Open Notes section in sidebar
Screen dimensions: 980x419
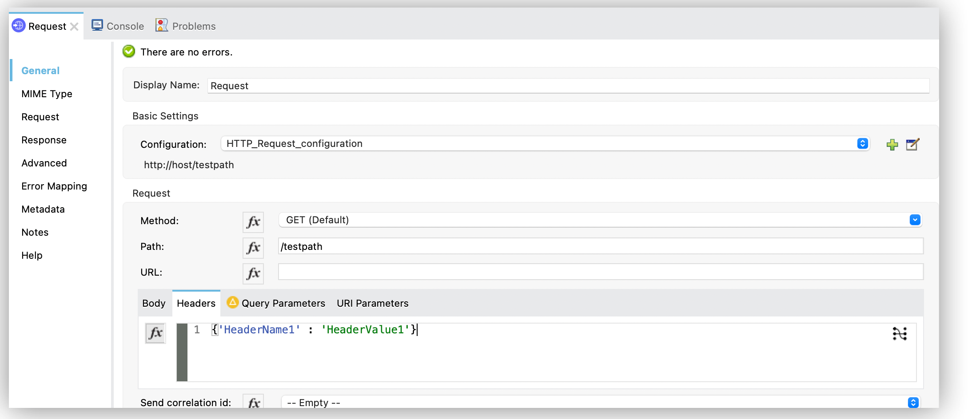(x=35, y=232)
